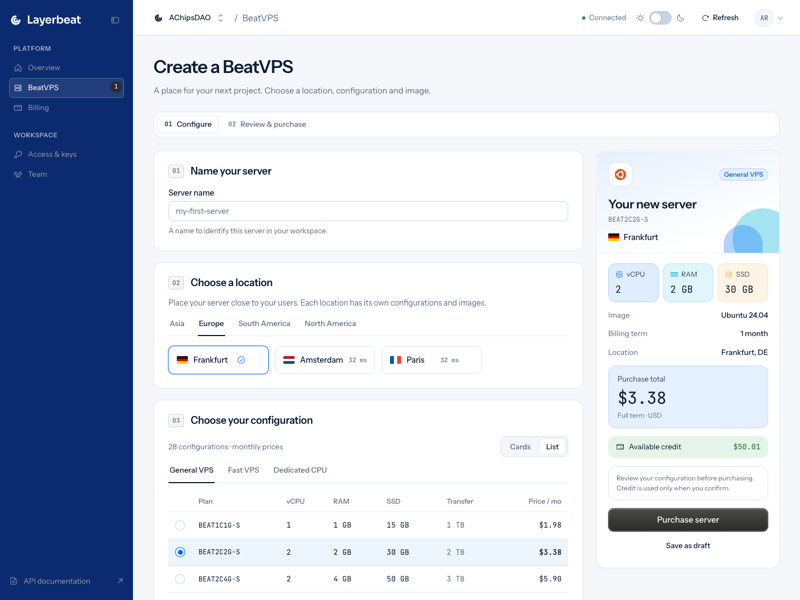Image resolution: width=800 pixels, height=600 pixels.
Task: Click the Server name input field
Action: point(368,211)
